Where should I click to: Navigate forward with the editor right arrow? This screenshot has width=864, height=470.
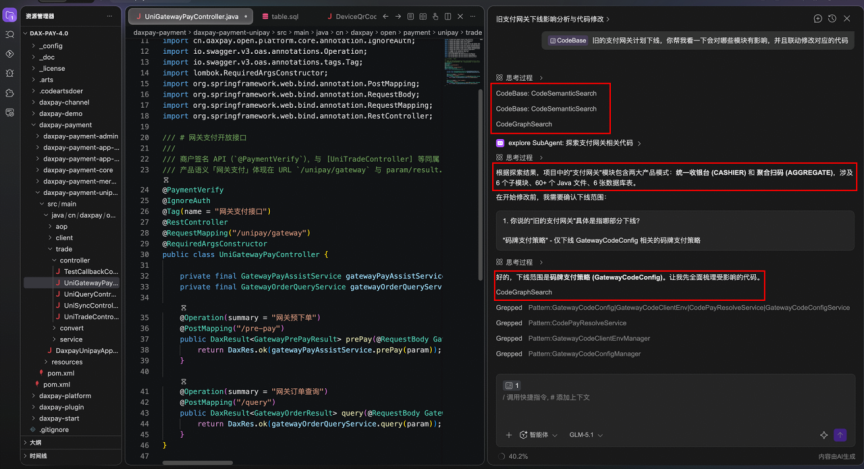click(398, 17)
